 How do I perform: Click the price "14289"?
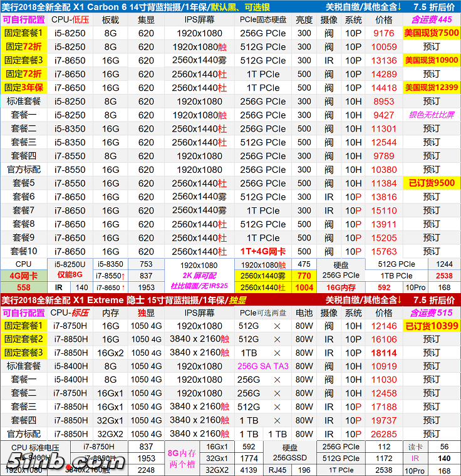tap(384, 74)
